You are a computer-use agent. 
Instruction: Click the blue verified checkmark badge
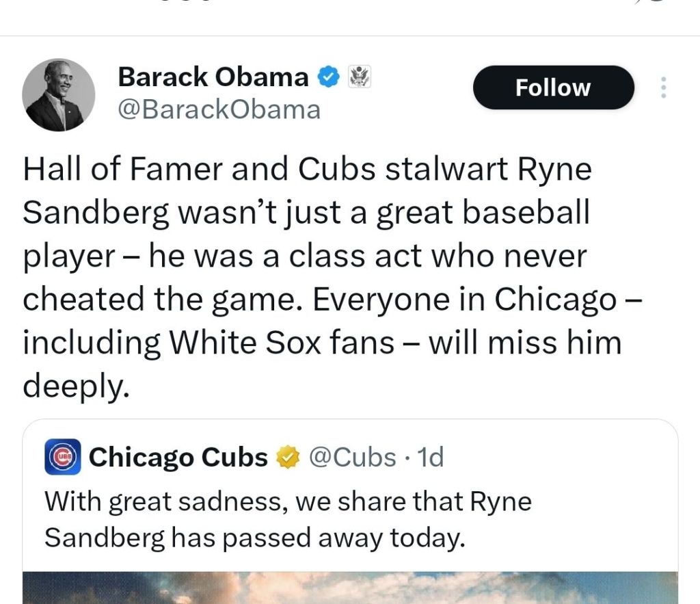(x=330, y=77)
